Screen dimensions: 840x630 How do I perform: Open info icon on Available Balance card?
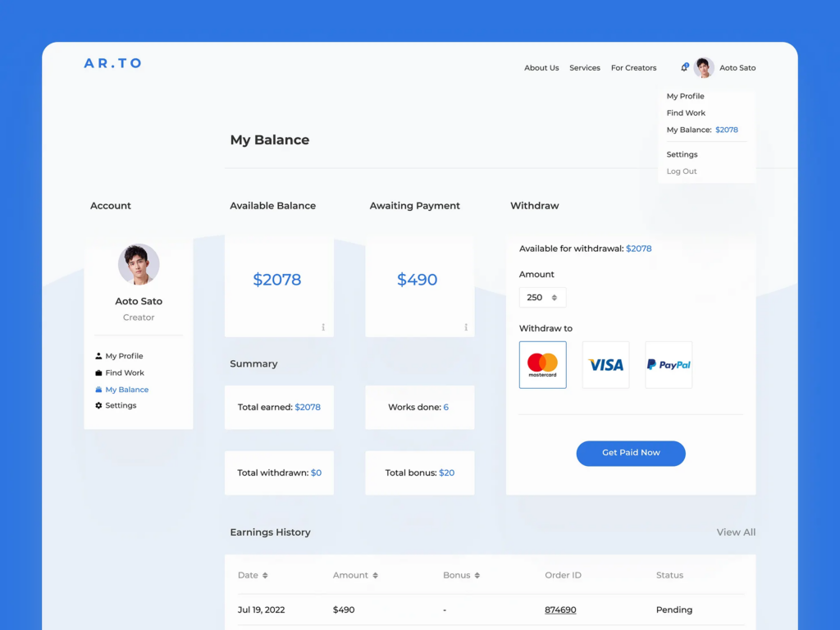point(323,326)
